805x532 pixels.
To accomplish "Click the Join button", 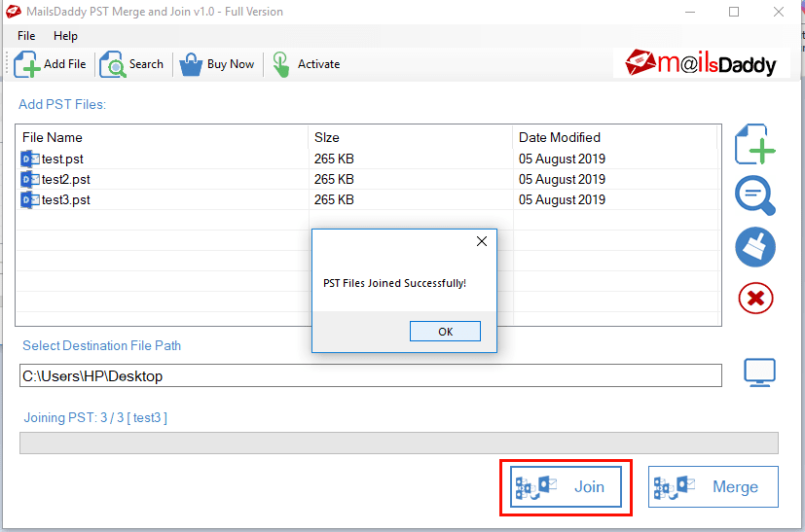I will pyautogui.click(x=566, y=486).
